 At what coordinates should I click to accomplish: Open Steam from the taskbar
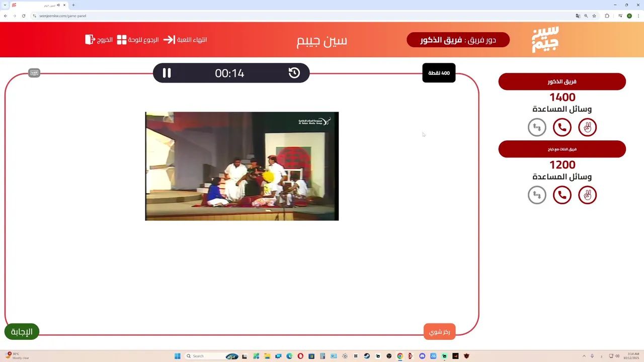point(367,356)
